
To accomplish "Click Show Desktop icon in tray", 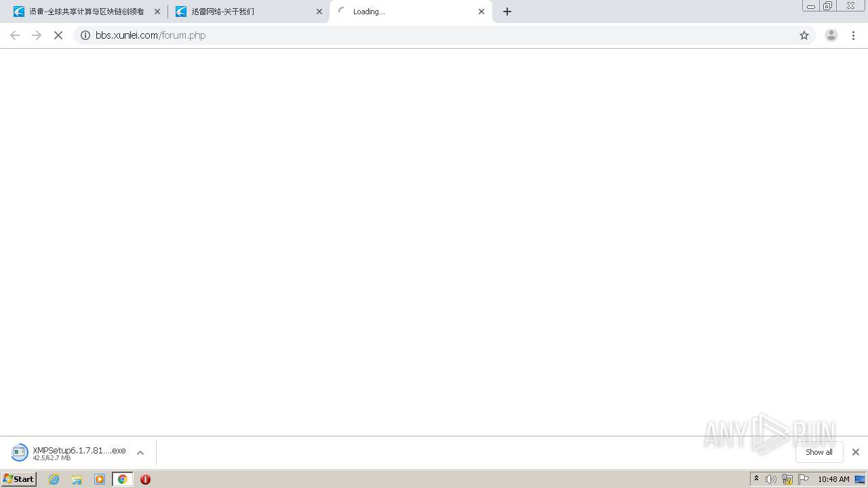I will [860, 479].
